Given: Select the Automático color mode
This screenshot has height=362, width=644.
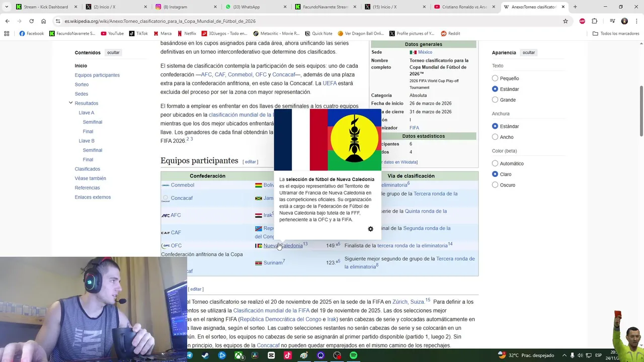Looking at the screenshot, I should tap(495, 163).
